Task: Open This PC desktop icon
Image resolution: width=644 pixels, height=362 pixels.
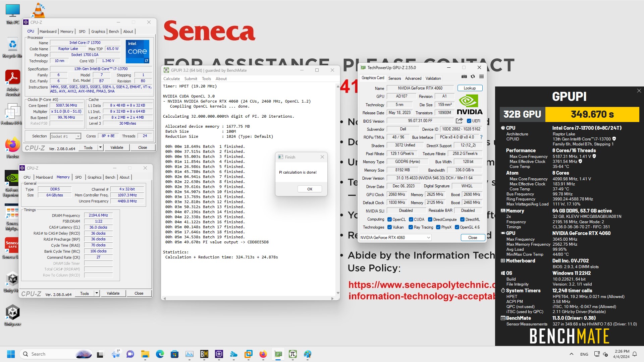Action: [13, 14]
